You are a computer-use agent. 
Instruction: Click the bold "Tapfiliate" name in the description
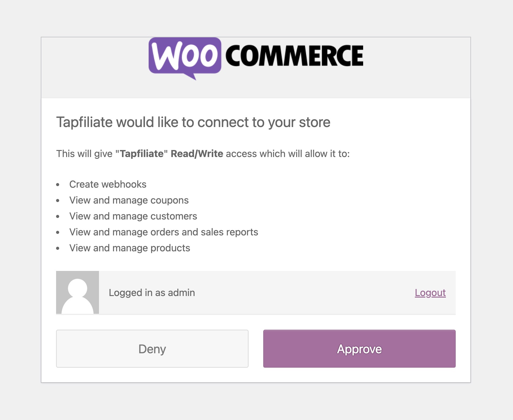(x=142, y=154)
